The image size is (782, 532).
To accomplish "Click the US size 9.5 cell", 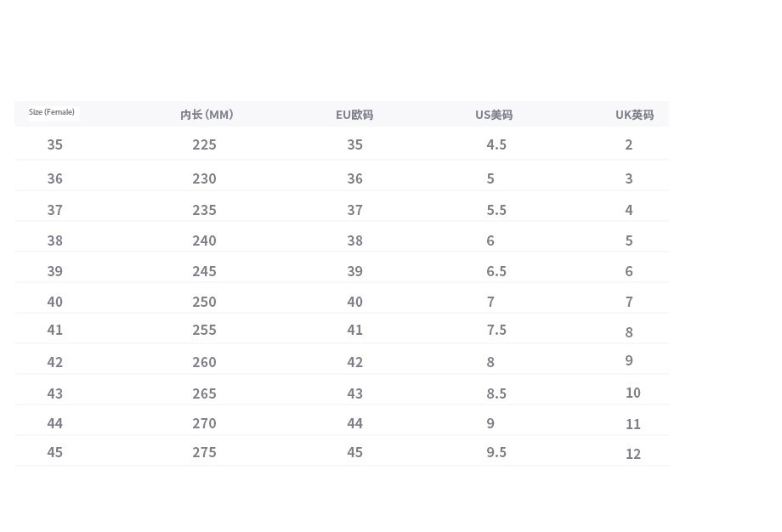I will point(496,452).
